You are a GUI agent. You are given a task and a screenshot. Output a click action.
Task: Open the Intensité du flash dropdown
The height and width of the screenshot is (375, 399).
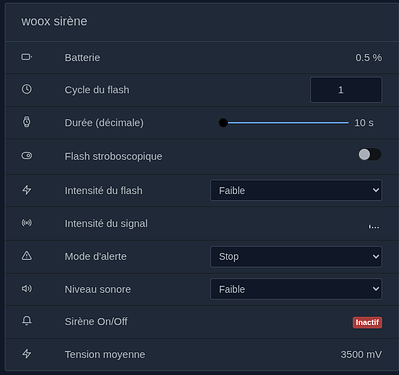[x=296, y=190]
